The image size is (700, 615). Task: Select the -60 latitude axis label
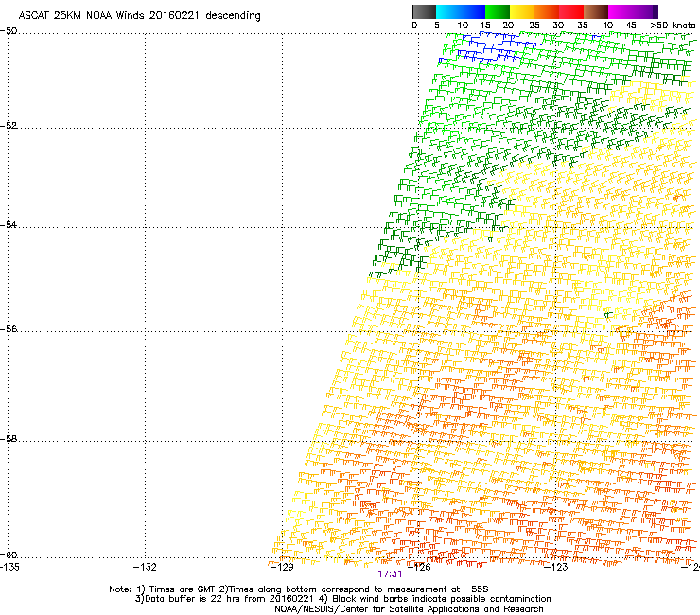(9, 554)
